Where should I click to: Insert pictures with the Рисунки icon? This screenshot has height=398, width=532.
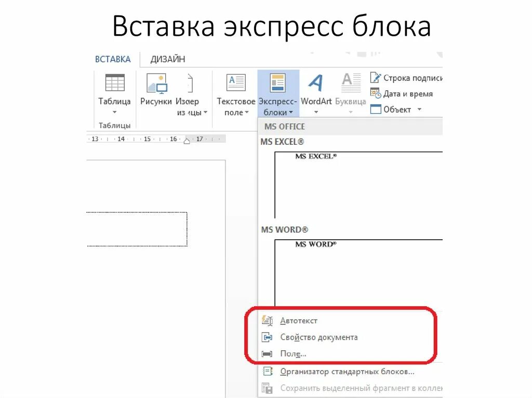tap(156, 84)
